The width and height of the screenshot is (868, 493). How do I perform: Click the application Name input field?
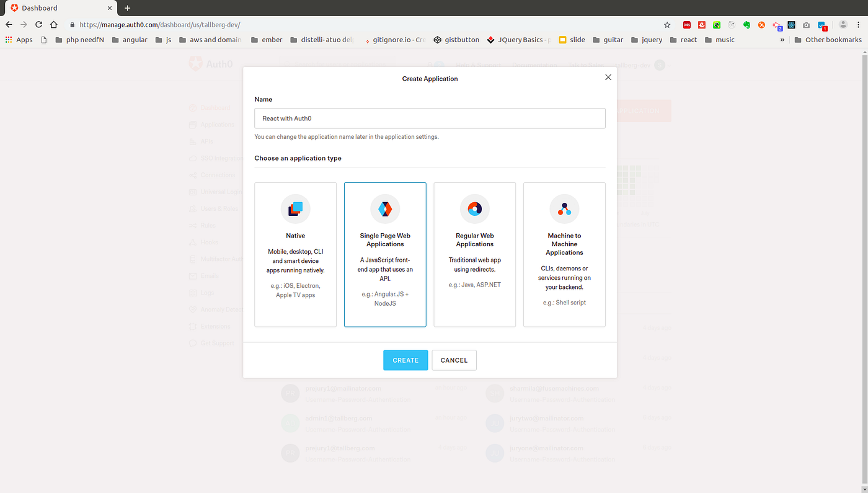pos(430,118)
